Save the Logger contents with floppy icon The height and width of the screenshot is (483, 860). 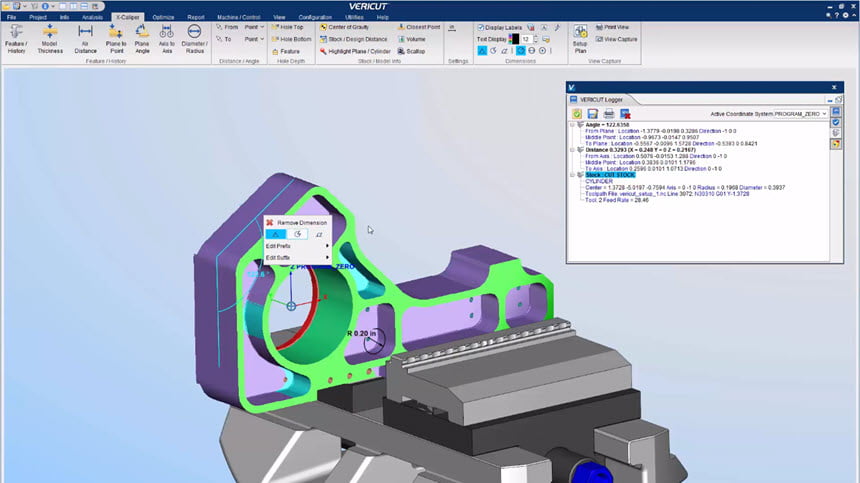[592, 113]
